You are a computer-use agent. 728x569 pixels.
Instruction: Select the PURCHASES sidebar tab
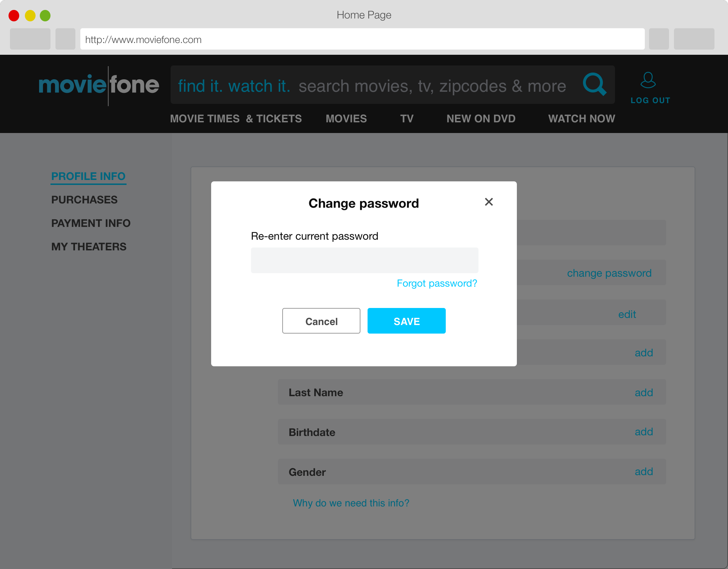84,200
